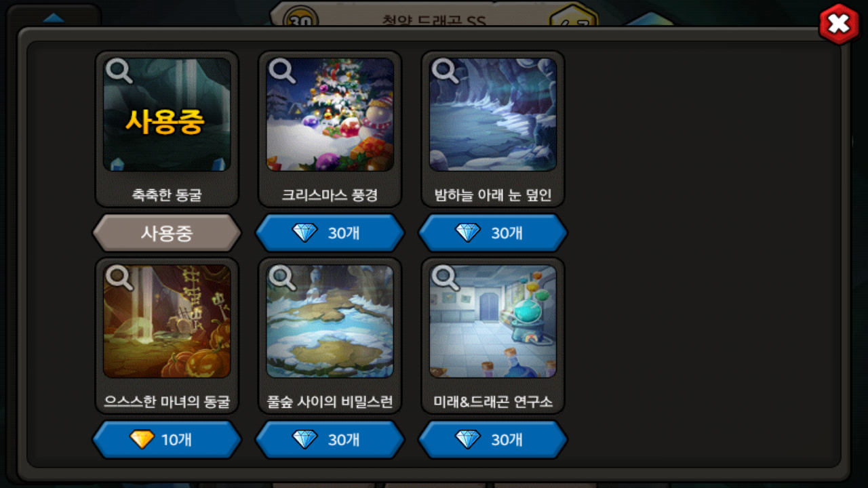Preview the 축축한 동굴 background with magnifier

pos(119,70)
